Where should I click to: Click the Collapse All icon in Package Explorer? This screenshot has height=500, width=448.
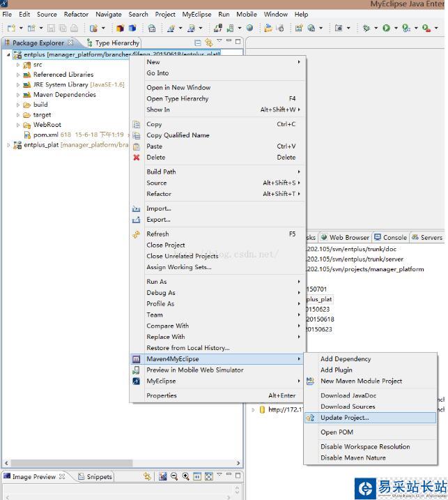198,43
